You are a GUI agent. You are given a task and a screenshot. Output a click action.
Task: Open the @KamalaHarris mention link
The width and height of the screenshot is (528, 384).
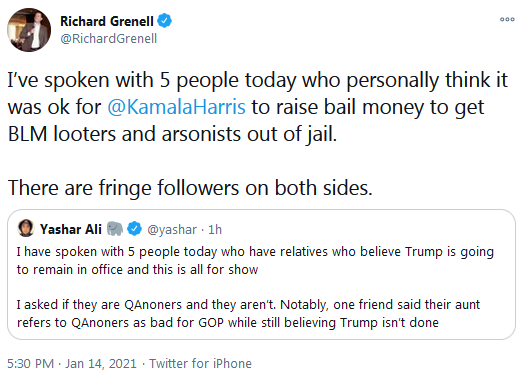coord(176,107)
